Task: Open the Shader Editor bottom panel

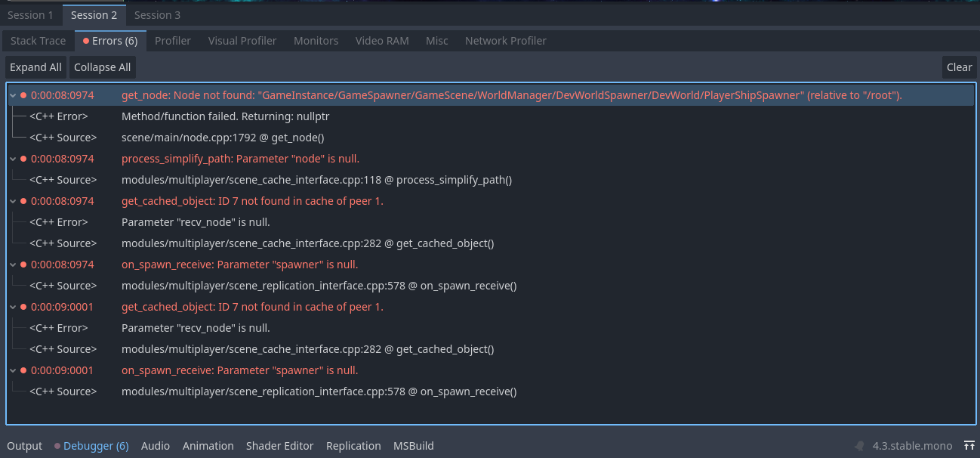Action: pos(279,446)
